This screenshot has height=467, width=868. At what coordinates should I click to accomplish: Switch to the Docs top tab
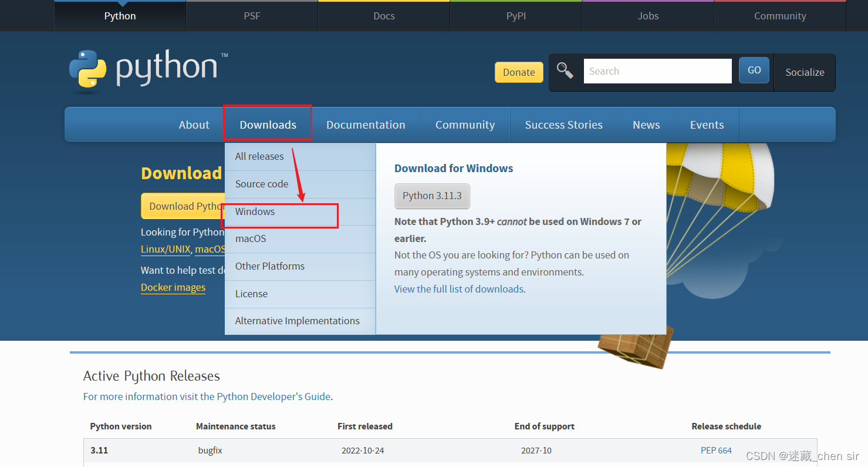point(384,16)
